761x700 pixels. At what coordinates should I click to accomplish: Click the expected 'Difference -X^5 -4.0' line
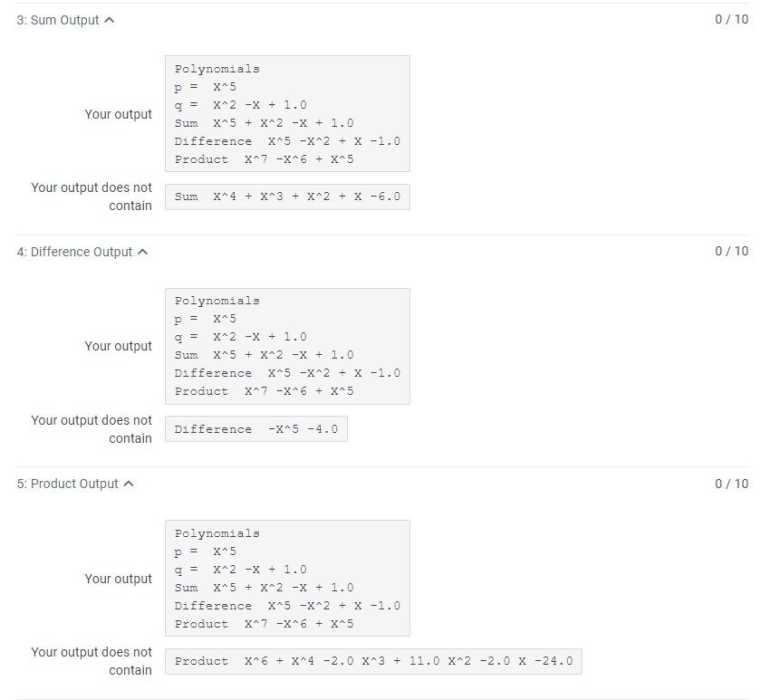point(256,429)
